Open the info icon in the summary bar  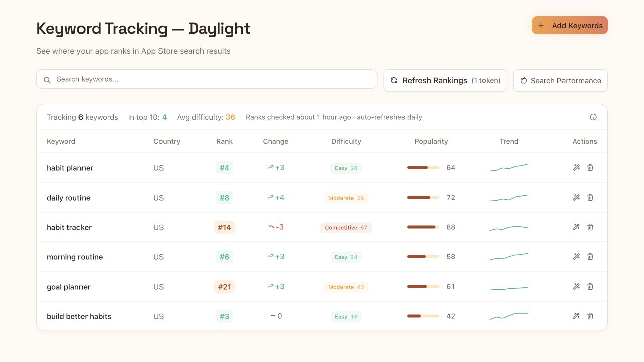point(593,117)
